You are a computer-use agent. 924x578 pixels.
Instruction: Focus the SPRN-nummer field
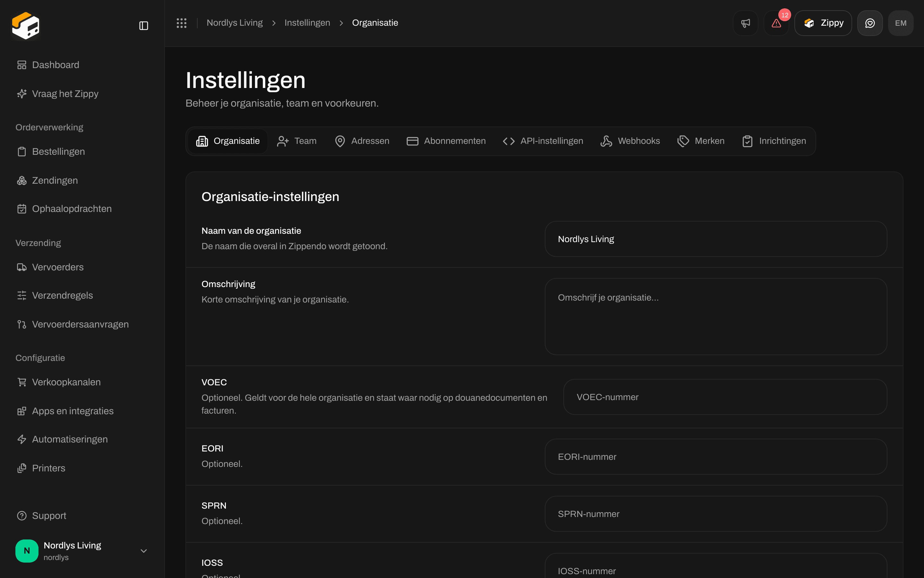(x=715, y=514)
